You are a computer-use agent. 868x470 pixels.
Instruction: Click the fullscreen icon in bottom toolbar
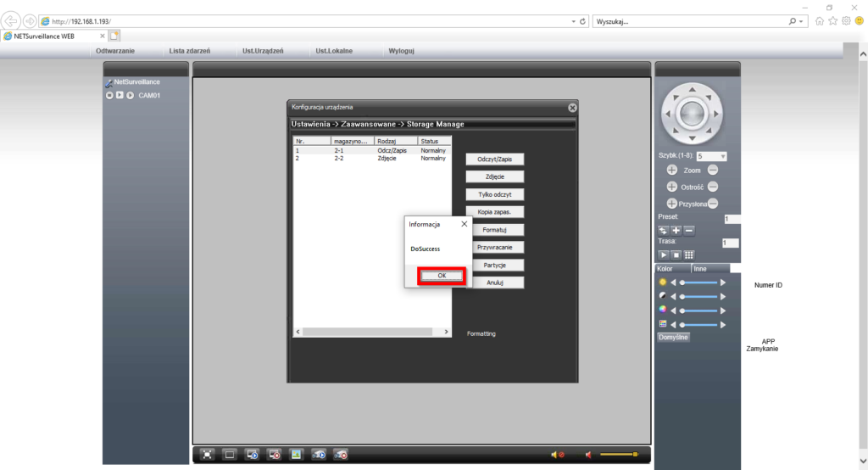pyautogui.click(x=208, y=455)
